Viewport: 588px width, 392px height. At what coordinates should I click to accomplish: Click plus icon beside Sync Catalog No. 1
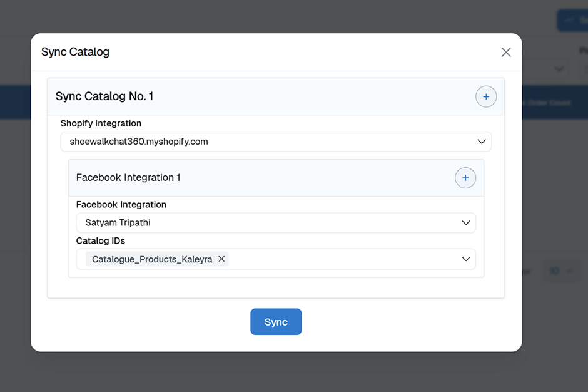coord(486,96)
